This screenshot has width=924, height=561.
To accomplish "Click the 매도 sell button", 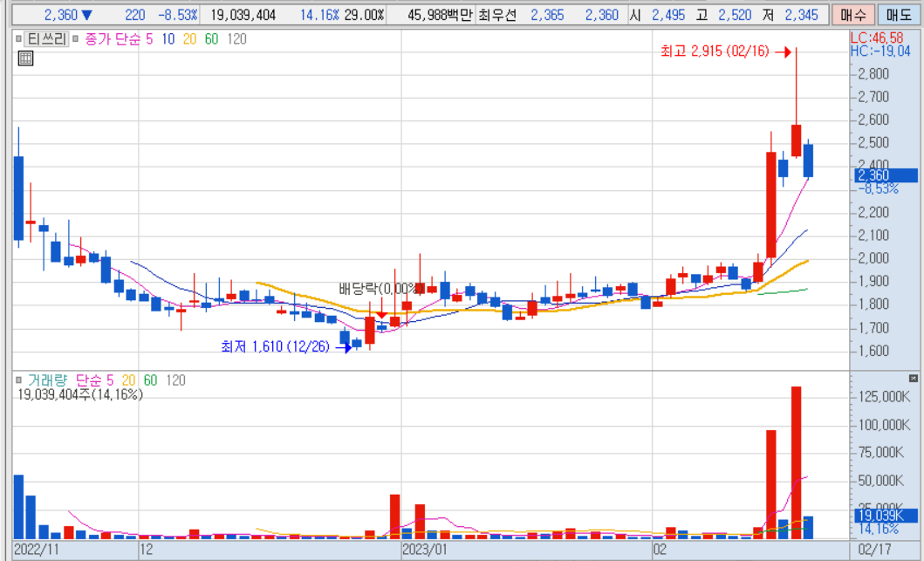I will [x=899, y=15].
